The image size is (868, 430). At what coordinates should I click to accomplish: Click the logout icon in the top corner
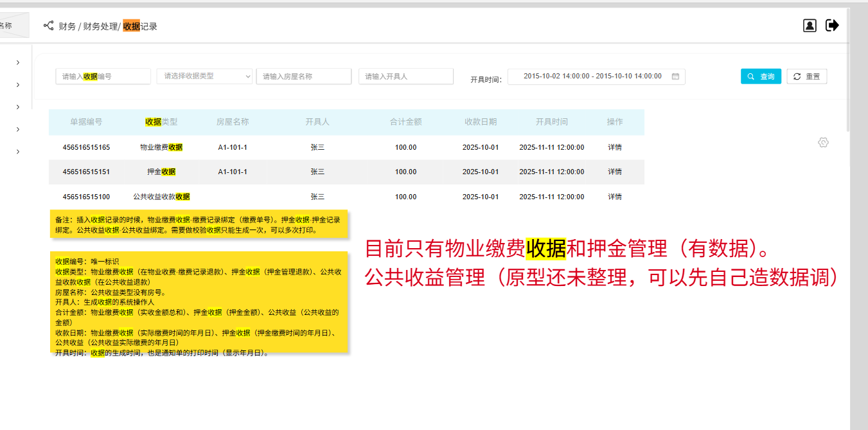pos(831,25)
